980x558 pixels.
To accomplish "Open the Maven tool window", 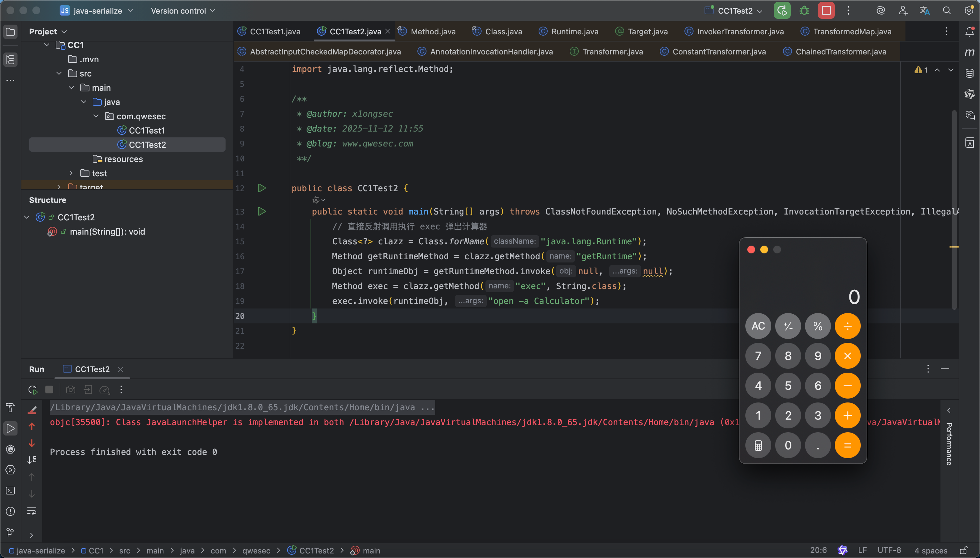I will pyautogui.click(x=969, y=52).
